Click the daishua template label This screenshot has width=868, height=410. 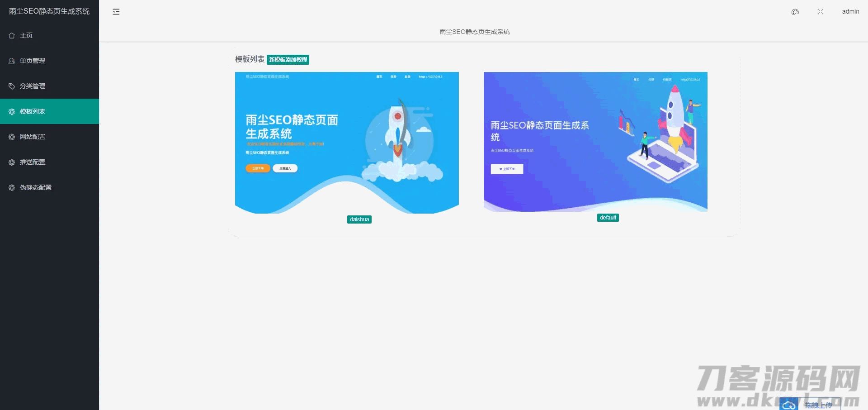(x=359, y=219)
